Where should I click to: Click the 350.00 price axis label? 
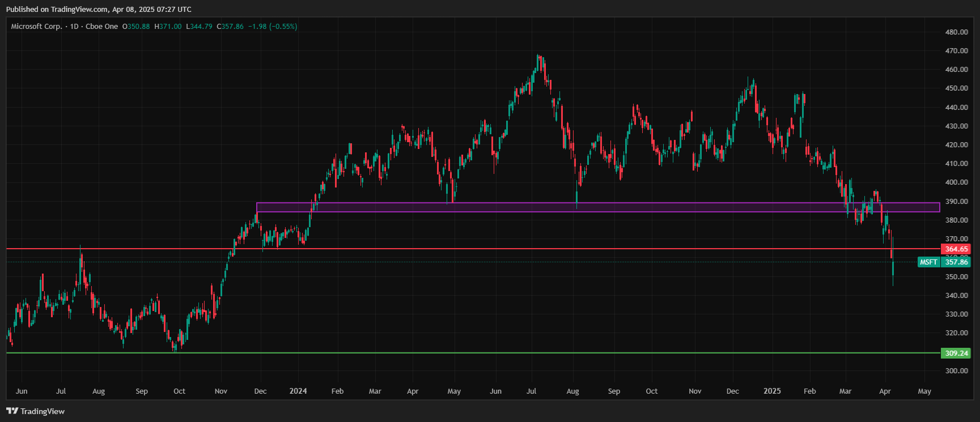pyautogui.click(x=957, y=277)
